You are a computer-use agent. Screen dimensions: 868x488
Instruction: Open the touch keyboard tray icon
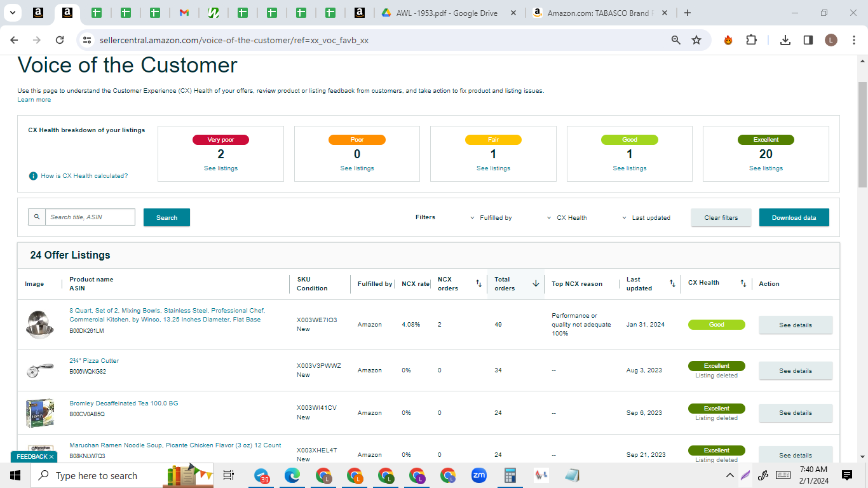tap(783, 475)
